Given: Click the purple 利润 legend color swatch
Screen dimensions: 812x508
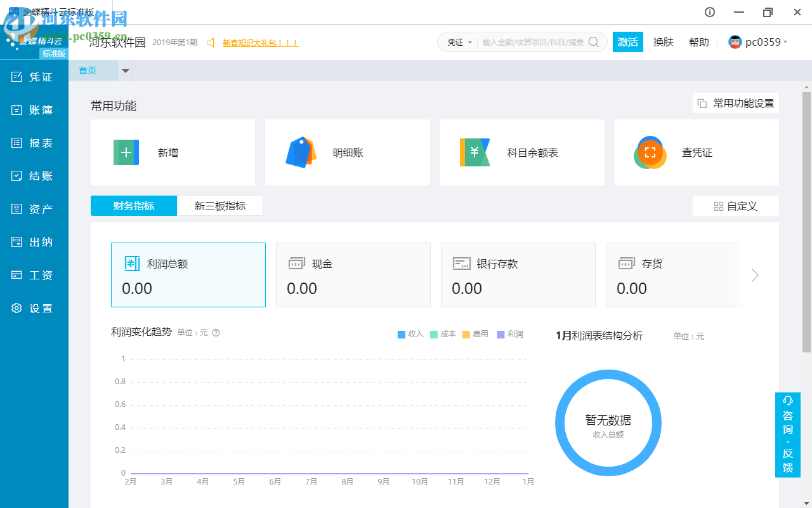Looking at the screenshot, I should click(501, 334).
